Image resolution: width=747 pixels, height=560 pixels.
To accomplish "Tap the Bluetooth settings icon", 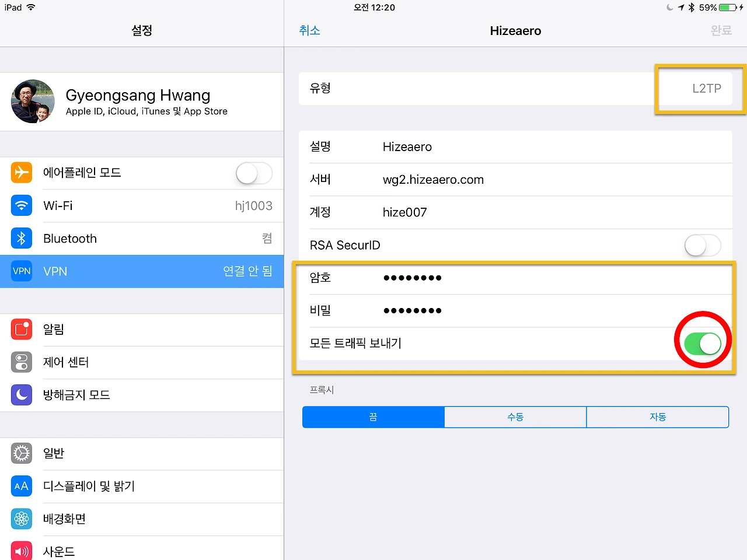I will (x=22, y=238).
